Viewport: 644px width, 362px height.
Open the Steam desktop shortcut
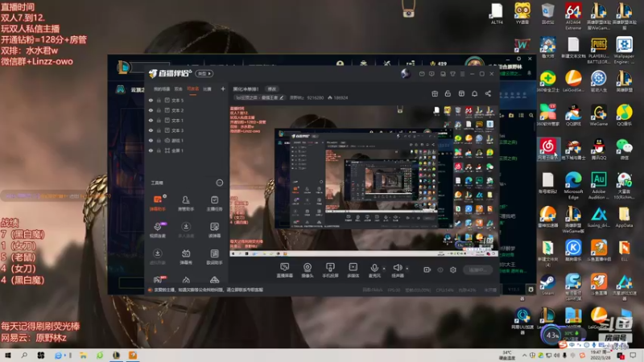click(x=547, y=285)
